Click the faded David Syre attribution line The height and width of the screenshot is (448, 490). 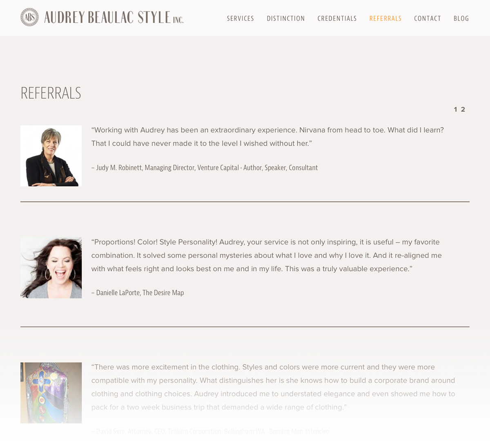click(210, 431)
